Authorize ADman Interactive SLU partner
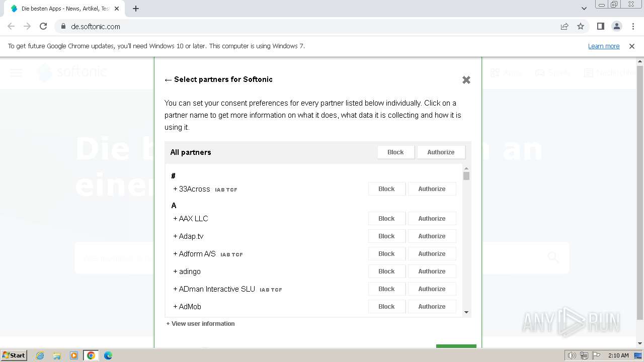 (x=432, y=289)
